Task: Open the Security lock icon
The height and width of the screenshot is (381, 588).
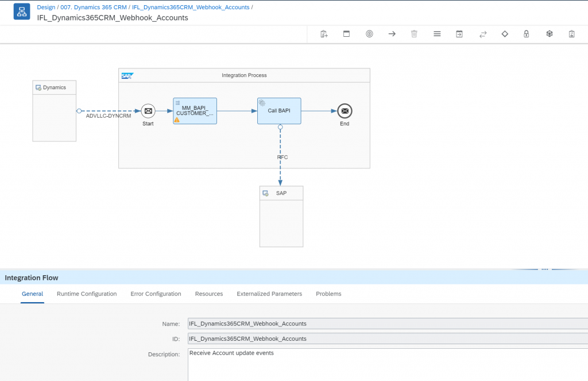Action: pyautogui.click(x=527, y=34)
